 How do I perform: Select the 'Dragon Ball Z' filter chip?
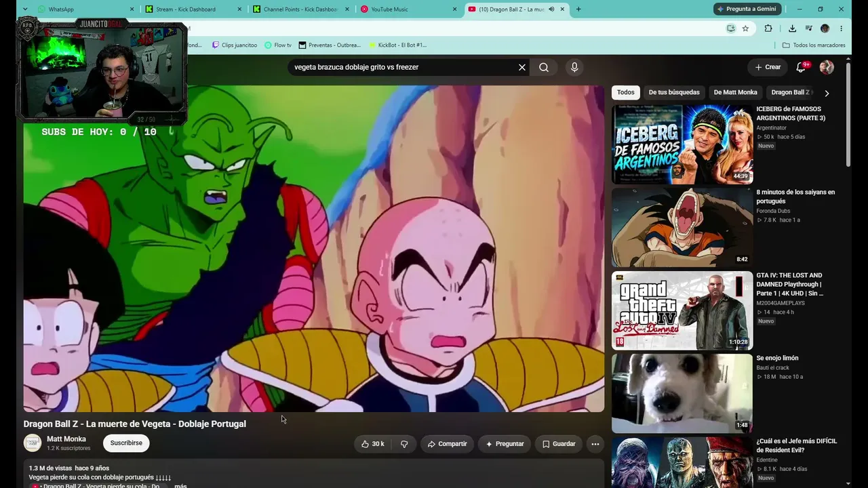[x=791, y=92]
